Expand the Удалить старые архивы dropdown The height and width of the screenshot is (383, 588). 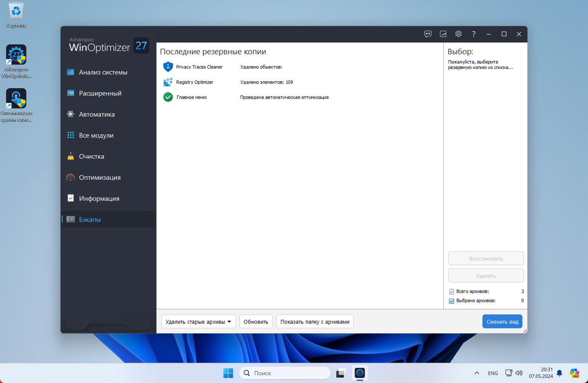coord(198,322)
